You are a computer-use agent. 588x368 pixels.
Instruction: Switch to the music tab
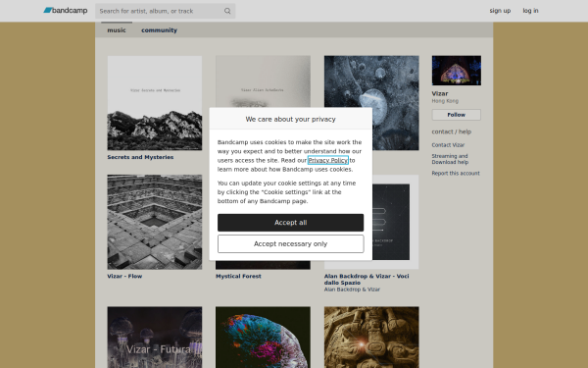coord(117,30)
